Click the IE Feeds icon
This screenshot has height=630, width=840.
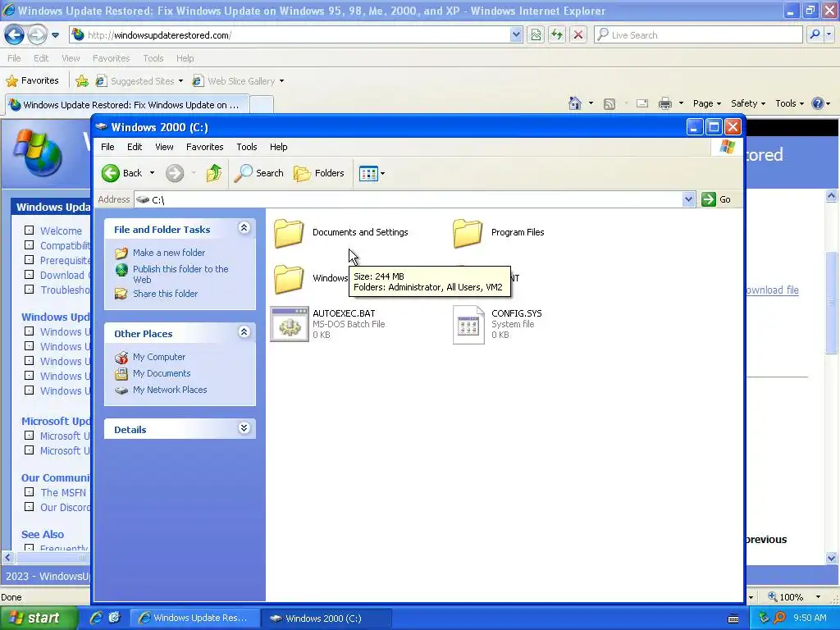[x=609, y=104]
